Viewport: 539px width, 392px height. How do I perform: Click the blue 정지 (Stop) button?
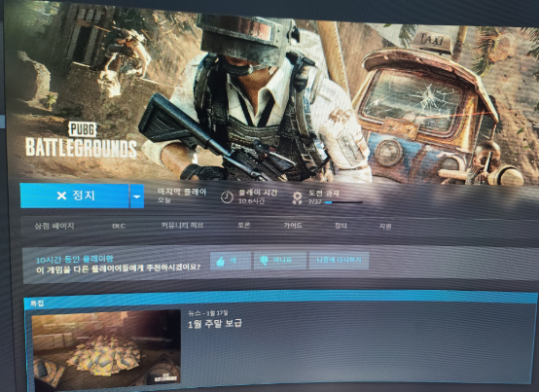tap(74, 196)
